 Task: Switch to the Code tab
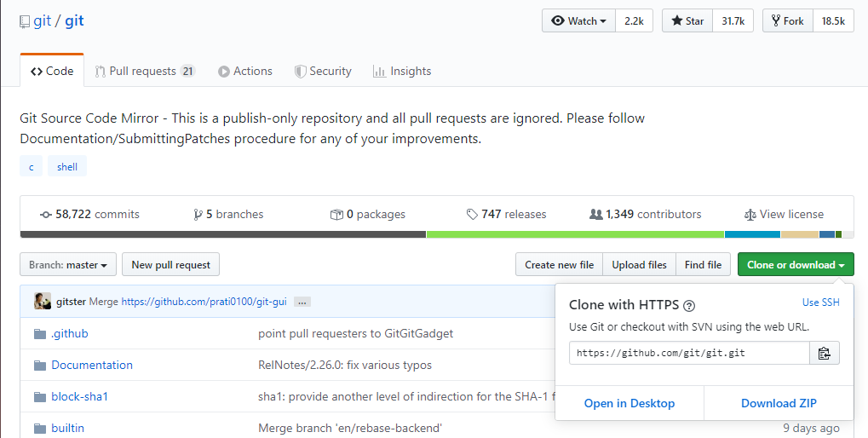click(52, 71)
